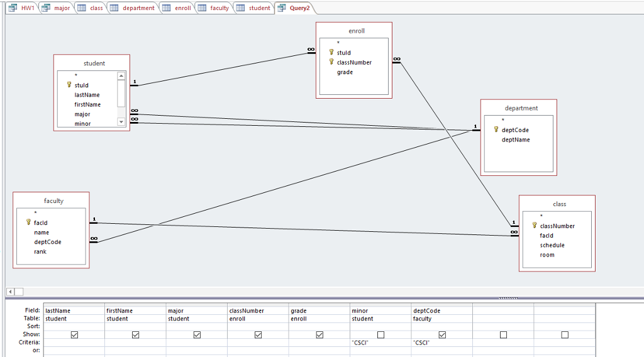Screen dimensions: 644x357
Task: Click the query icon on HW1 tab
Action: [x=13, y=8]
